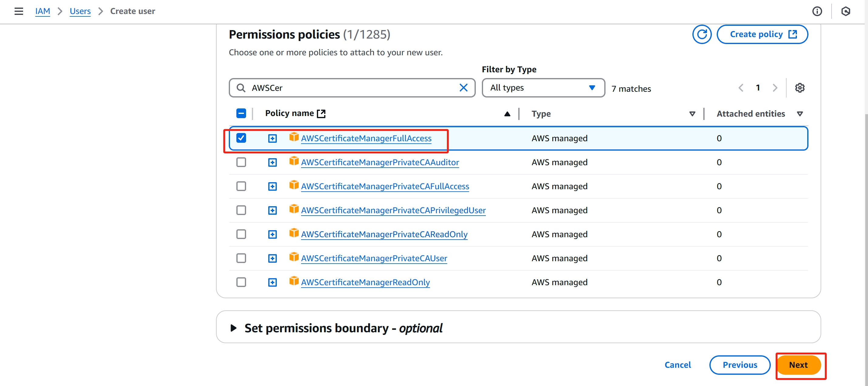
Task: Open AWSCertificateManagerReadOnly policy link
Action: pyautogui.click(x=365, y=282)
